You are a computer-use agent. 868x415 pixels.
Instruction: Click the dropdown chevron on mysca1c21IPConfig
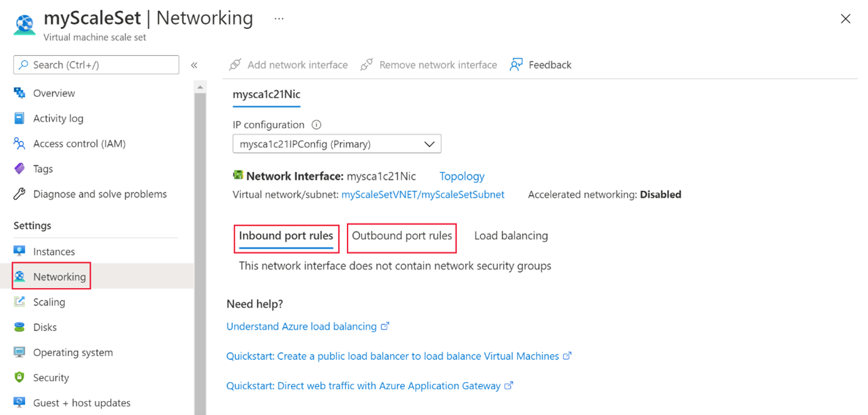[429, 144]
